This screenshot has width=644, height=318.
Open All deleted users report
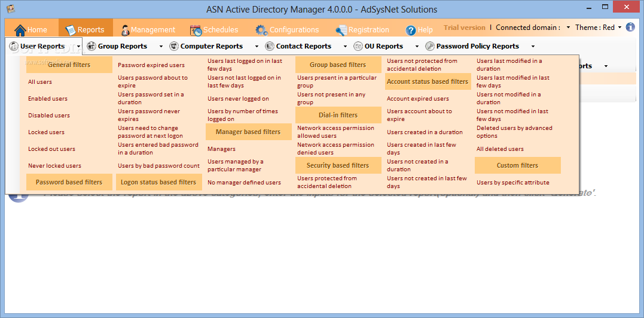(x=500, y=149)
